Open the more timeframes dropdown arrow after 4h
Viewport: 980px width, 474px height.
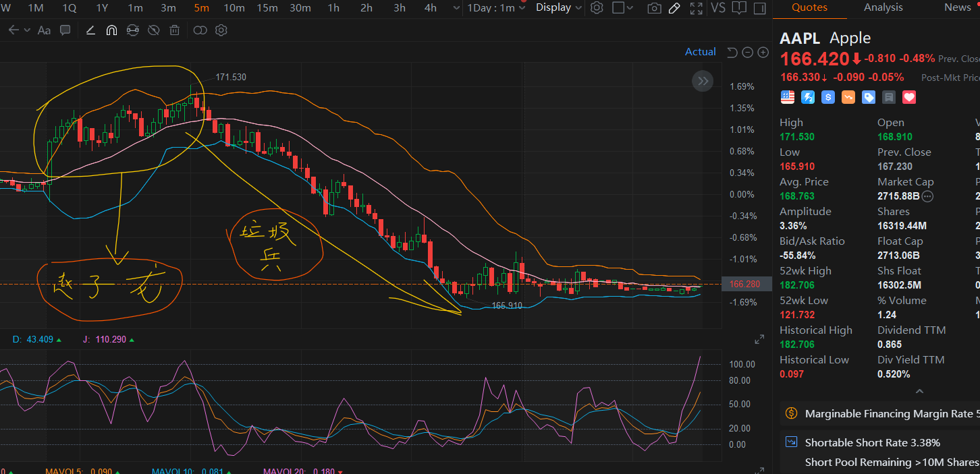457,8
